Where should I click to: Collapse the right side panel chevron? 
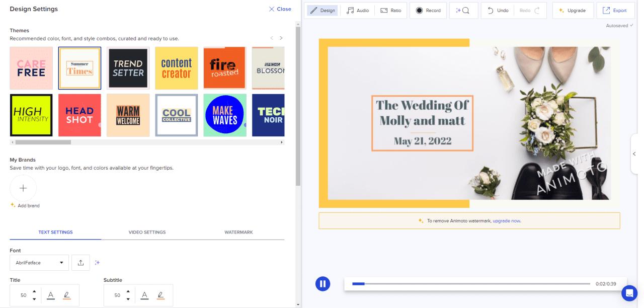click(x=634, y=153)
